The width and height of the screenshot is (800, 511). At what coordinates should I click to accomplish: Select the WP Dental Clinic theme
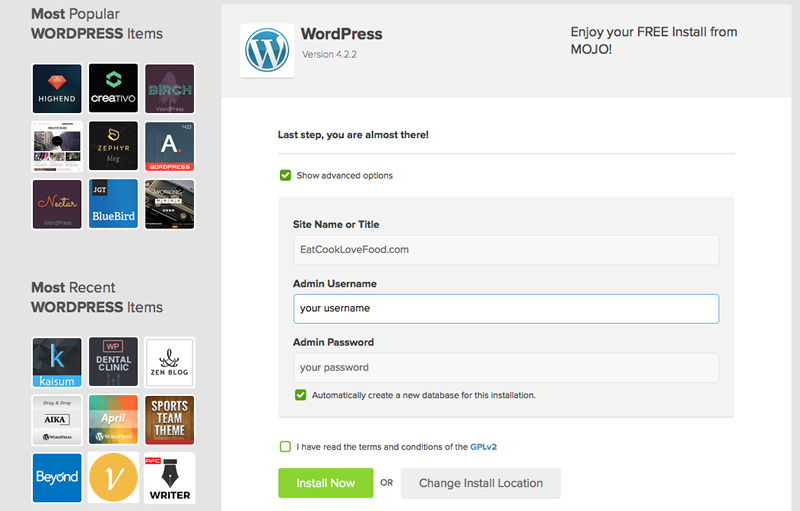(x=113, y=362)
